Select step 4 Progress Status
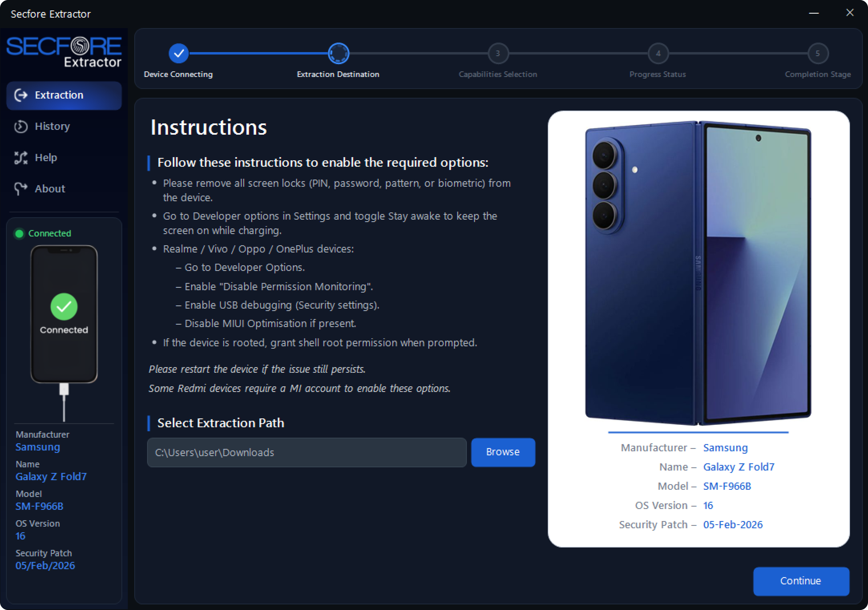 (658, 53)
